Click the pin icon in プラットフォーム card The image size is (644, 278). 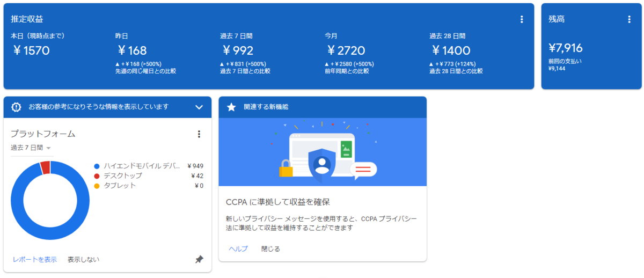(199, 259)
